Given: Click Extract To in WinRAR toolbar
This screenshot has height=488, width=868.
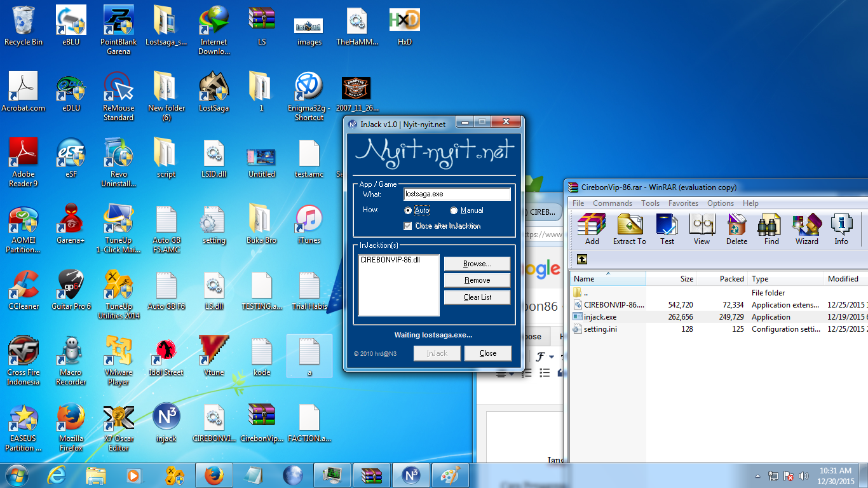Looking at the screenshot, I should pyautogui.click(x=629, y=229).
